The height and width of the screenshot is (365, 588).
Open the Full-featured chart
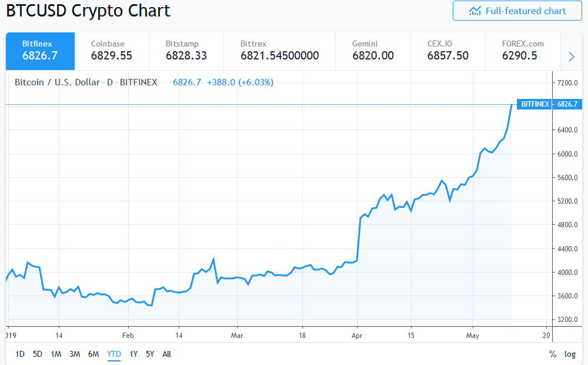point(517,11)
